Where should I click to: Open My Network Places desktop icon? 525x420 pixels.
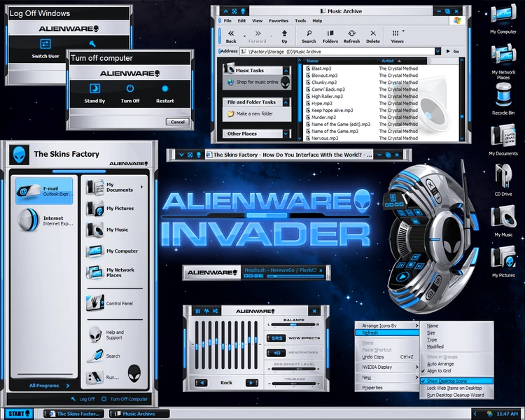503,61
